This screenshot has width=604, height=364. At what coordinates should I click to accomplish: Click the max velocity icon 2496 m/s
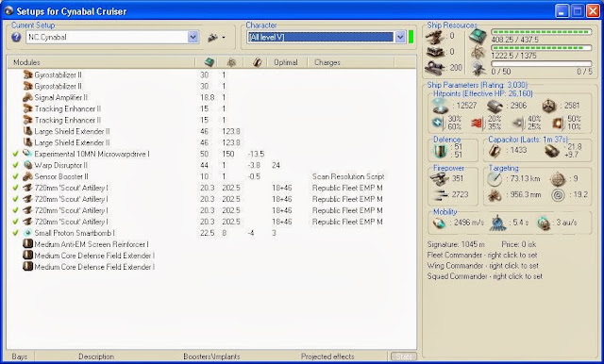pyautogui.click(x=439, y=223)
